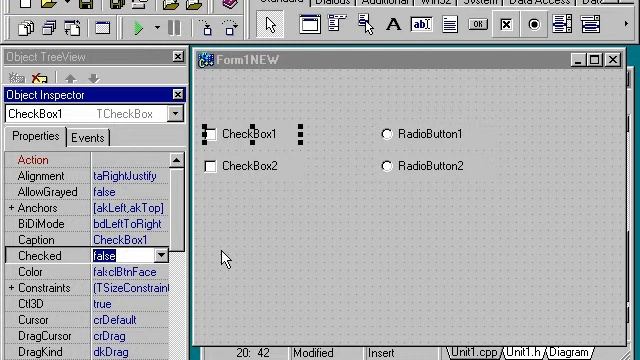
Task: Switch to the Additional palette tab
Action: pos(384,2)
